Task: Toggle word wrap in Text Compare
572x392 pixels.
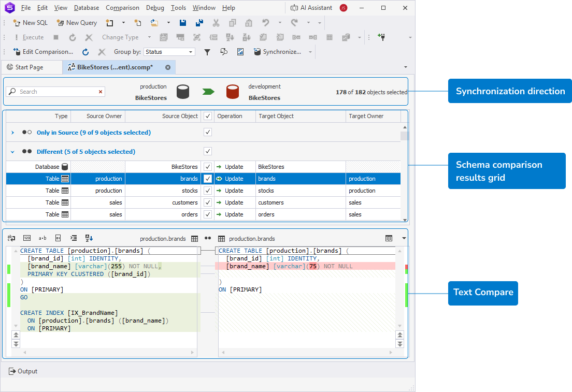Action: [11, 238]
